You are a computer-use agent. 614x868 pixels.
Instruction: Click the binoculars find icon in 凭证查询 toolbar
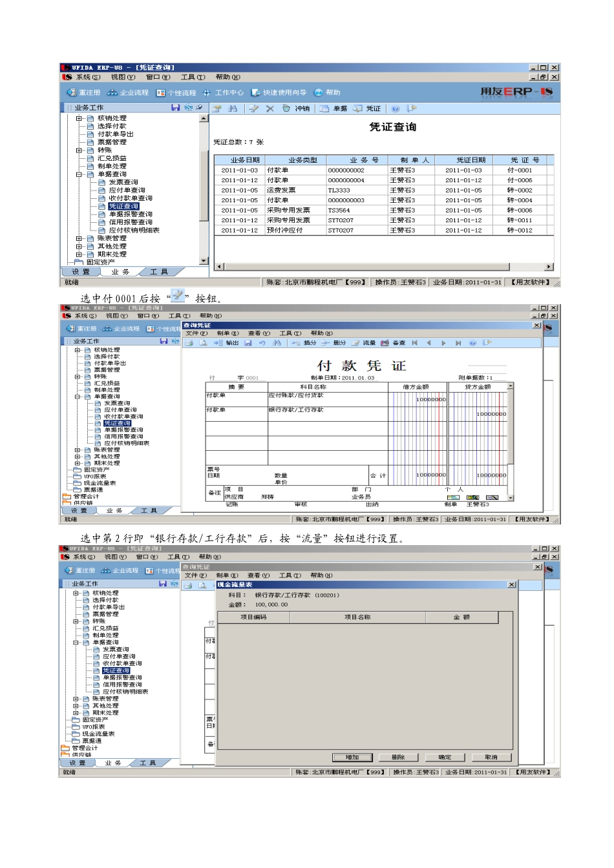233,108
